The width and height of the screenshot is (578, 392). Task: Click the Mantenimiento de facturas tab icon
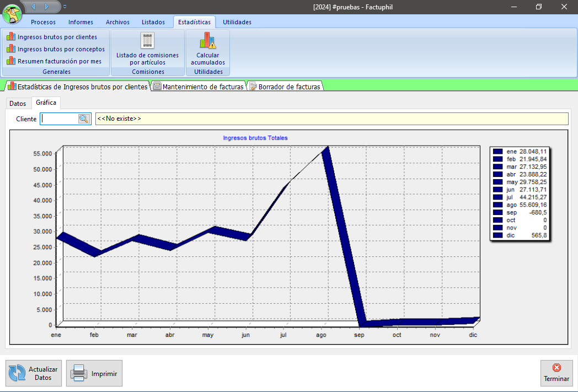coord(157,86)
